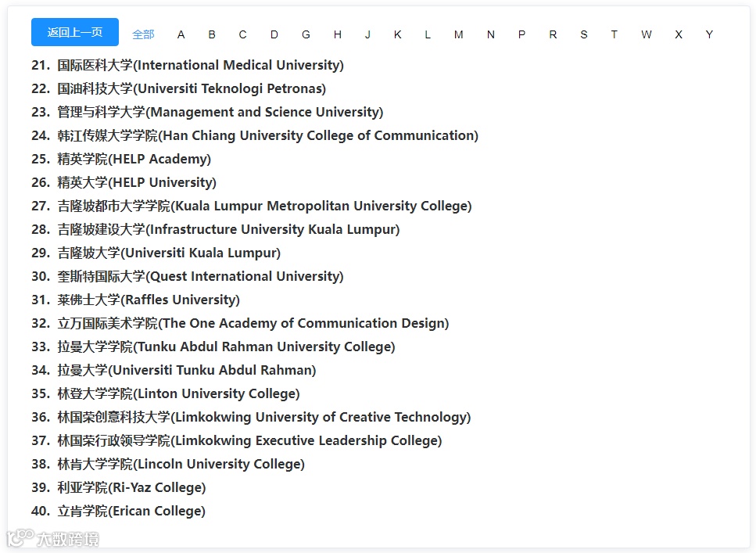
Task: Open Han Chiang University College of Communication
Action: click(x=255, y=135)
